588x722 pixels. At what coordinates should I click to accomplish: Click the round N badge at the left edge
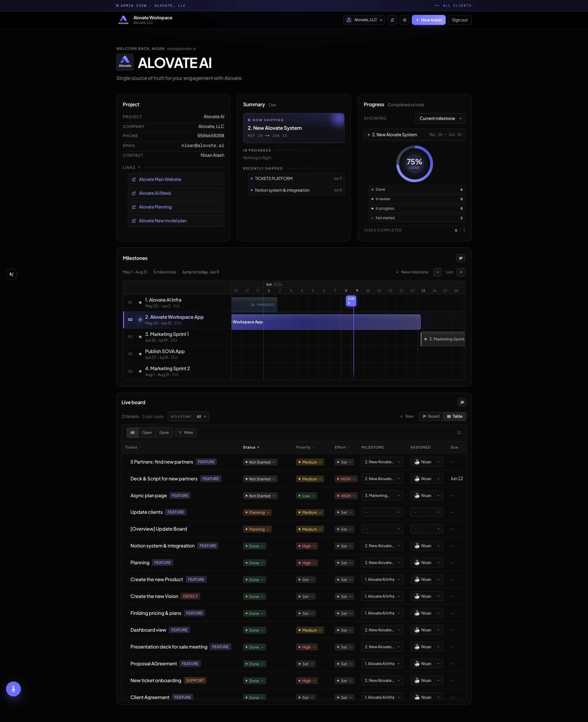12,274
